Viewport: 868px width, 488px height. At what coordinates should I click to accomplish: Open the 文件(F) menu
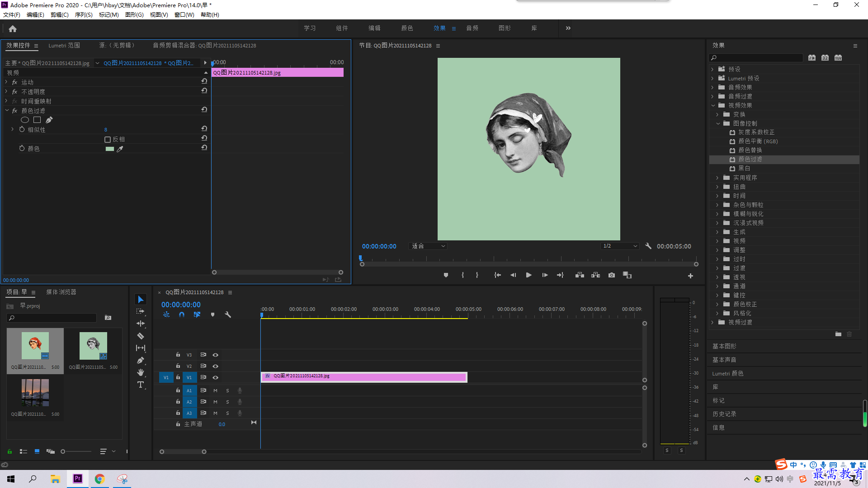click(12, 15)
